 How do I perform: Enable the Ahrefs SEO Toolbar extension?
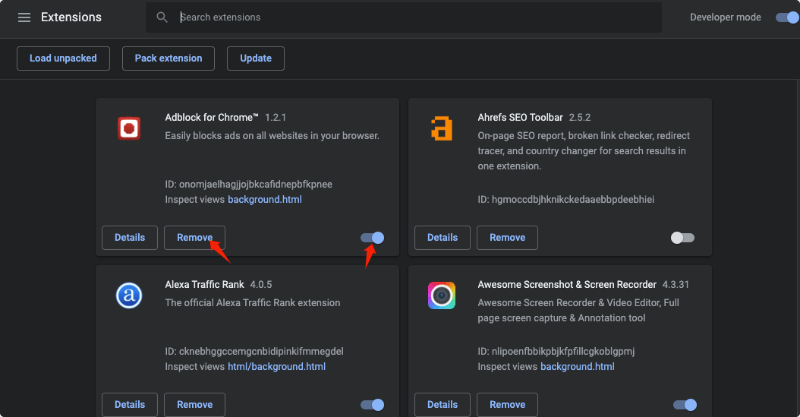pyautogui.click(x=683, y=238)
